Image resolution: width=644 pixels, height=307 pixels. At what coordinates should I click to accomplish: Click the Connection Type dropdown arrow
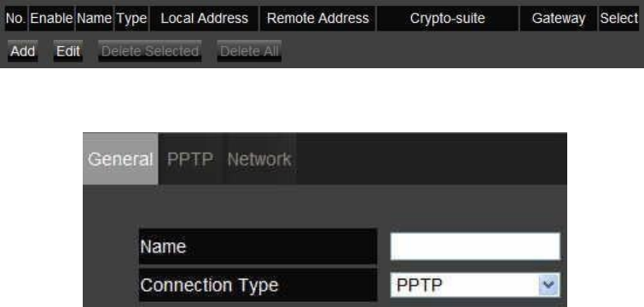coord(549,285)
